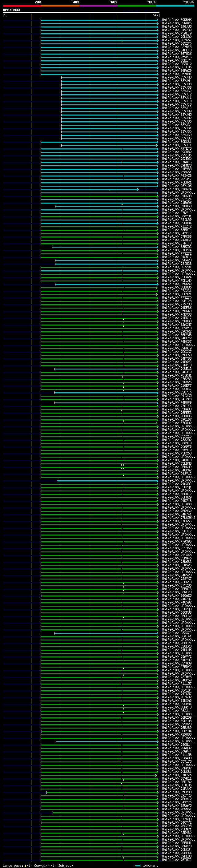Select label UniRef100_P07201
This screenshot has width=197, height=868.
point(177,267)
